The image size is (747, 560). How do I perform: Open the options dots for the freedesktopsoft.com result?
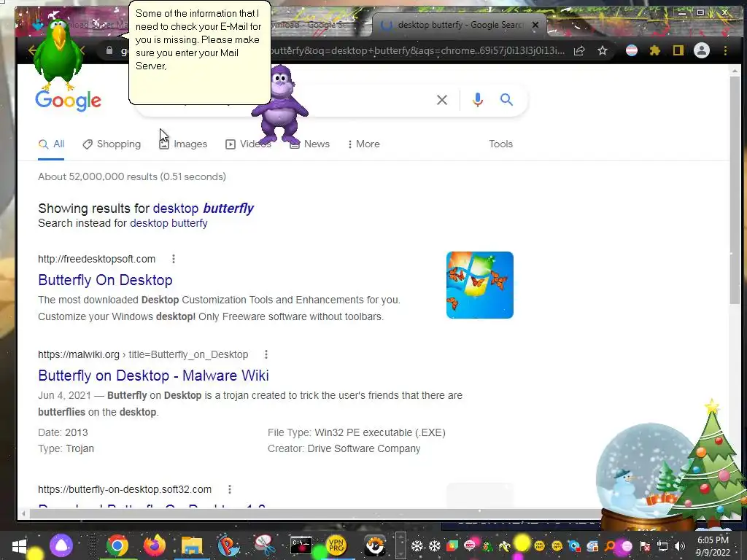click(x=174, y=259)
